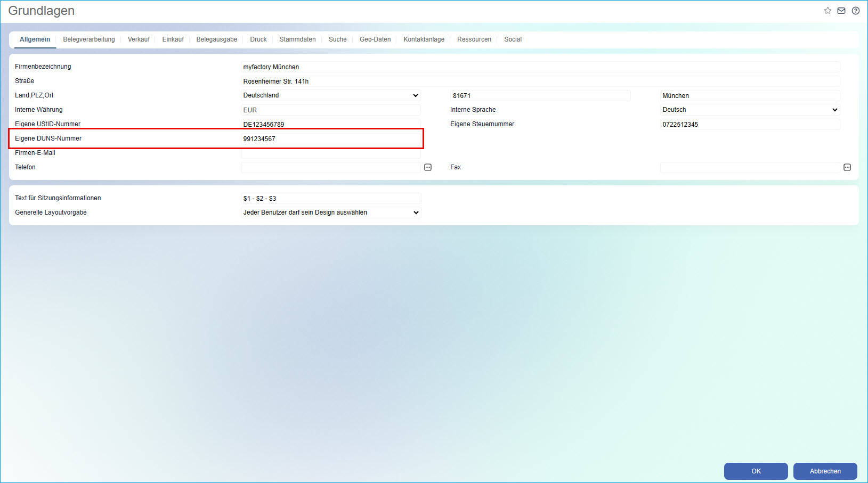This screenshot has width=868, height=483.
Task: Confirm settings with the OK button
Action: 756,471
